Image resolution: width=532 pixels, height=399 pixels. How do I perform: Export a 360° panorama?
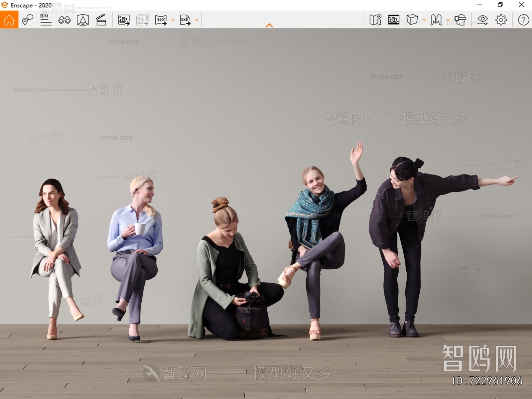click(x=161, y=20)
